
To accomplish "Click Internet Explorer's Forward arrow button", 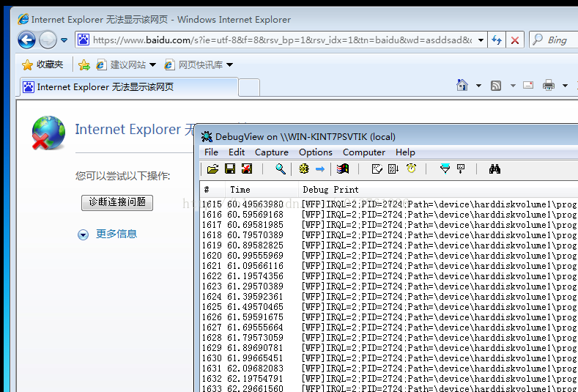I will point(48,40).
